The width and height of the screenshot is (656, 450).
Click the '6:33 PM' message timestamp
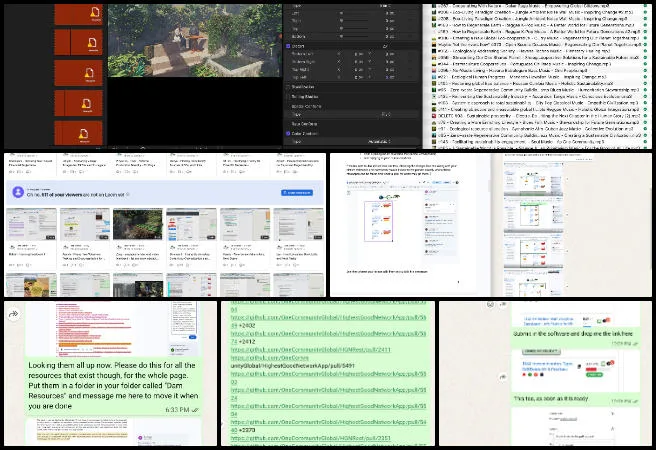point(177,410)
